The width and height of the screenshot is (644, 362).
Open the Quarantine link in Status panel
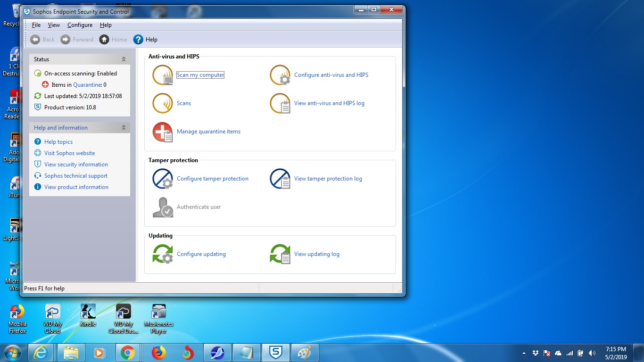[87, 85]
